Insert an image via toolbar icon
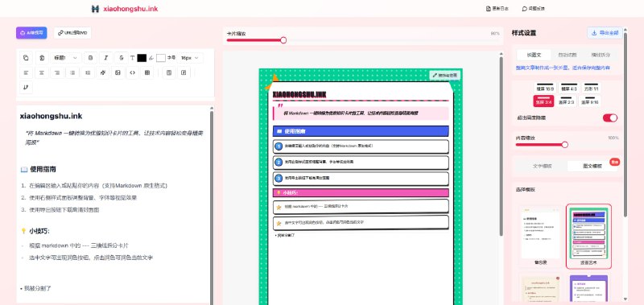644x305 pixels. [118, 72]
